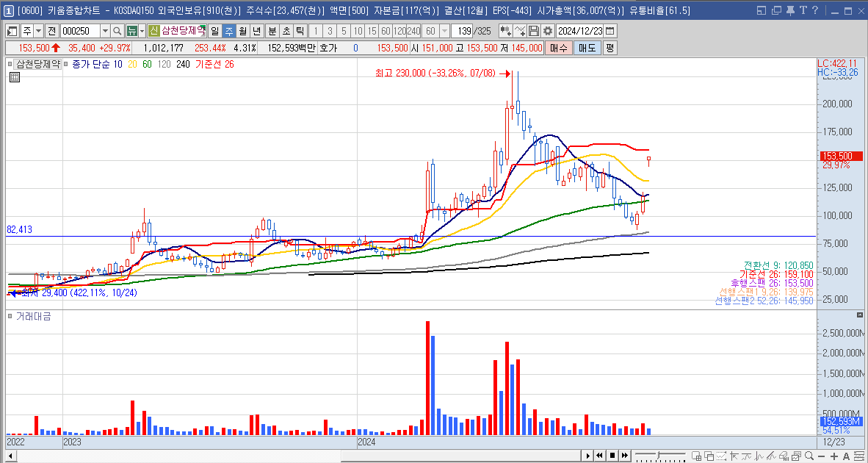The height and width of the screenshot is (463, 868).
Task: Click the horizontal chart scrollbar track
Action: point(299,456)
